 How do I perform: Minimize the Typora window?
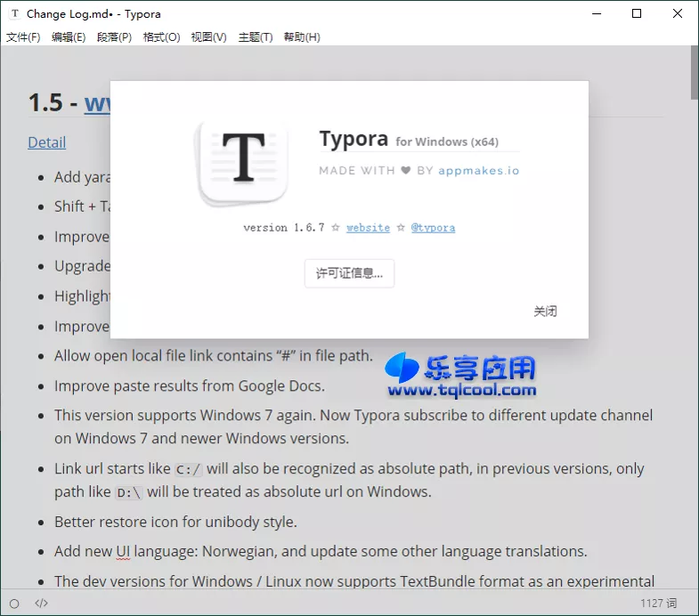click(x=597, y=14)
